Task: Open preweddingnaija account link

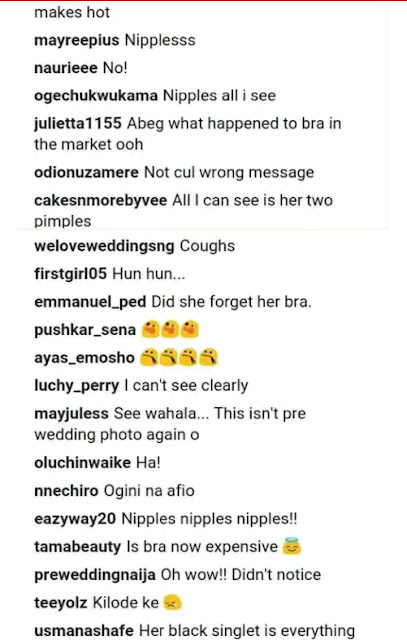Action: click(95, 575)
